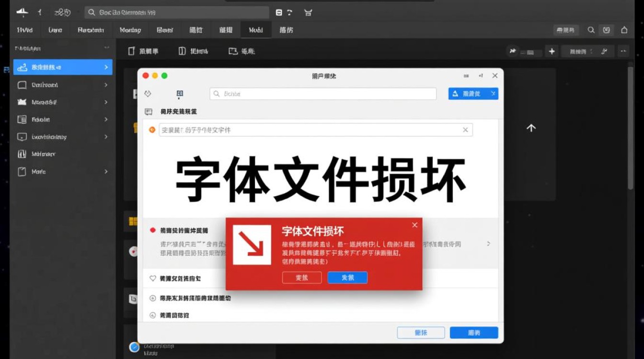
Task: Click the large 字体文件损坏 preview text
Action: (321, 180)
